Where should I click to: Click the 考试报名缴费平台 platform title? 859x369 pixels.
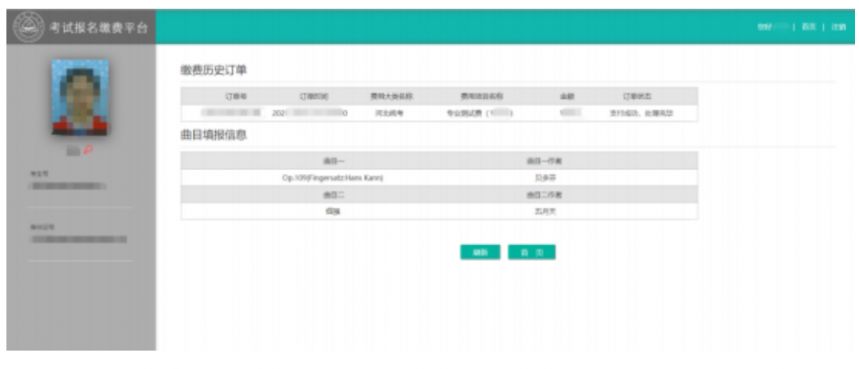tap(99, 27)
